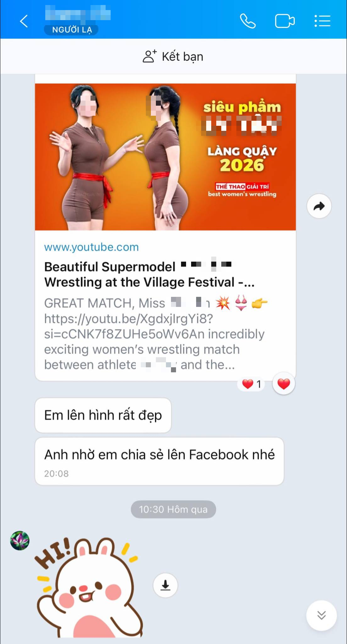The image size is (347, 644).
Task: Forward the YouTube link with the share arrow
Action: coord(319,206)
